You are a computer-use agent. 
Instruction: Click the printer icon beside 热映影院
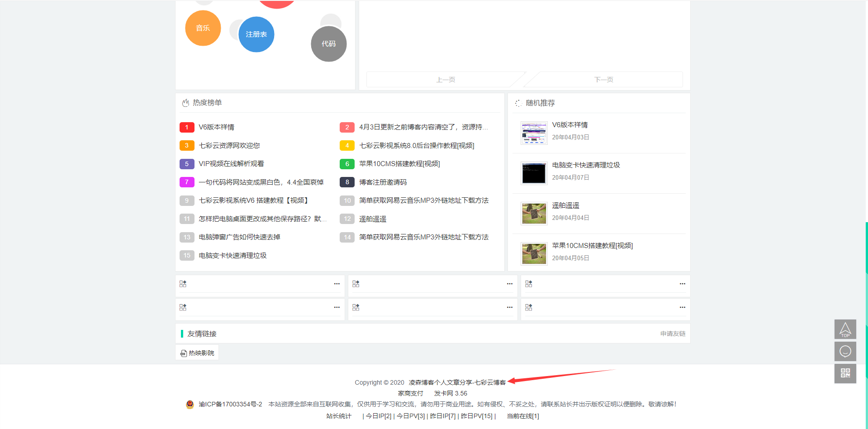click(x=184, y=353)
